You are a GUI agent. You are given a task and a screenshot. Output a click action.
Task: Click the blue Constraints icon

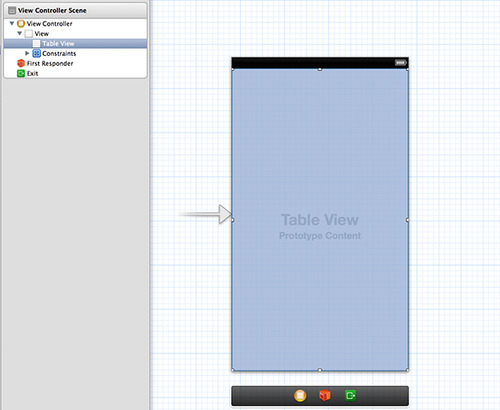tap(37, 53)
